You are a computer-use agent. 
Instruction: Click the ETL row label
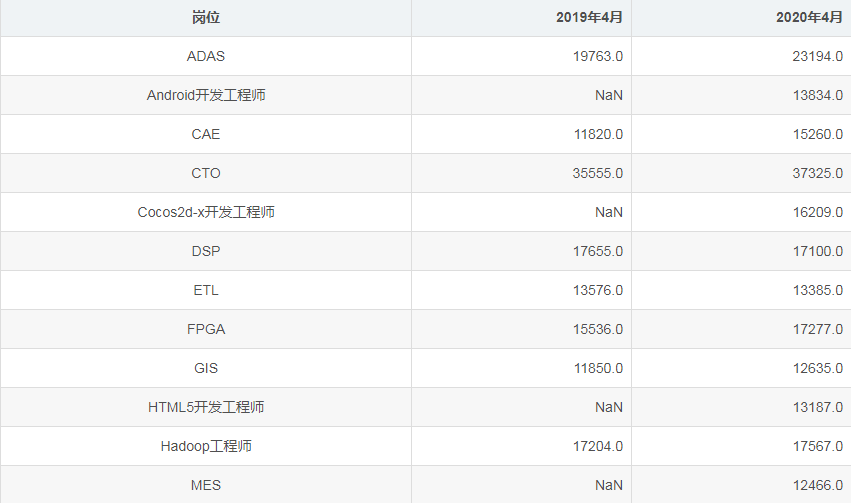pos(206,291)
